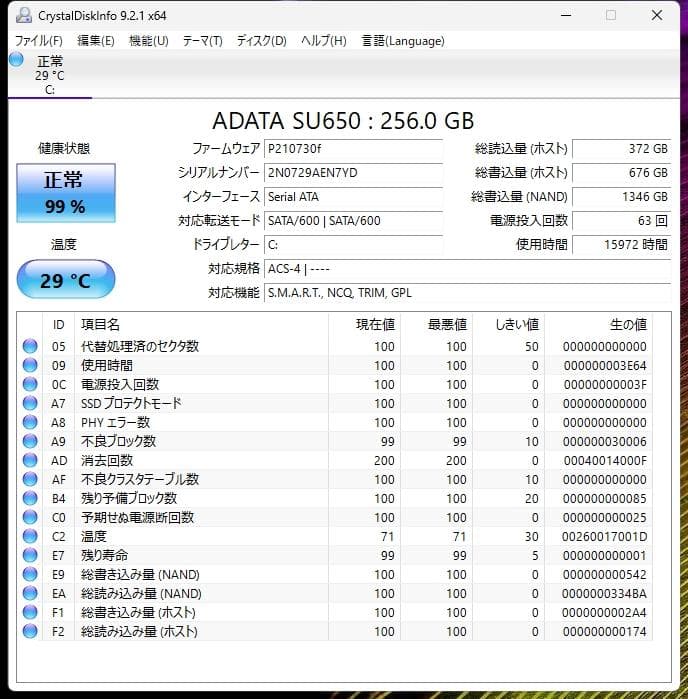Open the 機能(U) menu
This screenshot has width=688, height=699.
pos(148,41)
